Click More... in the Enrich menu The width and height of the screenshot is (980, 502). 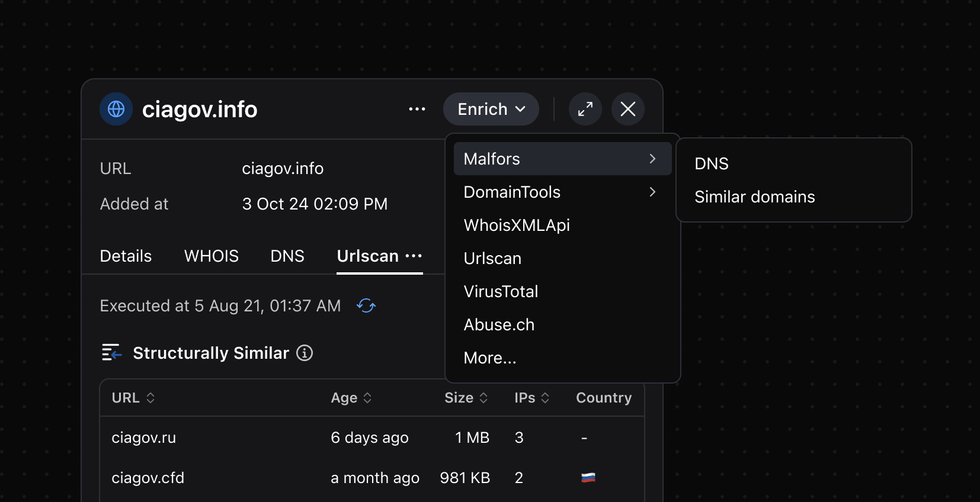(490, 358)
